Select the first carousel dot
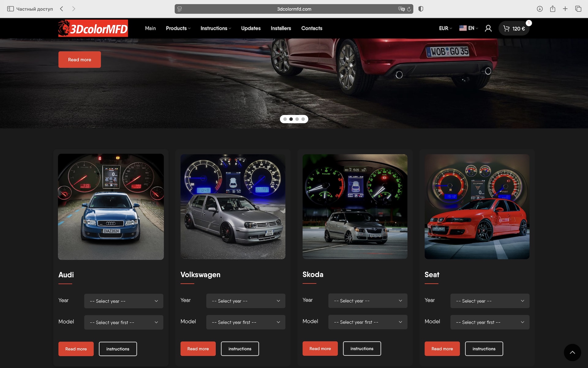Viewport: 588px width, 368px height. point(285,119)
